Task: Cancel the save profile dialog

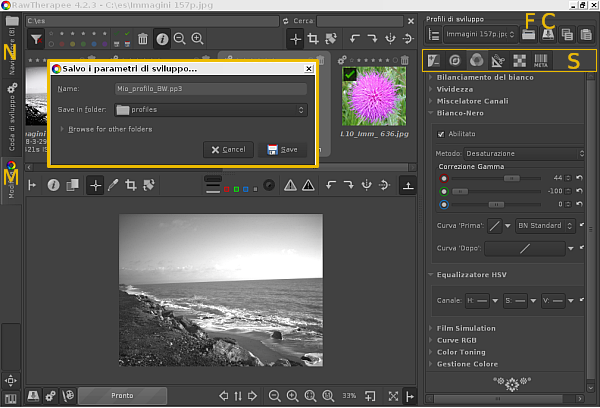Action: coord(227,149)
